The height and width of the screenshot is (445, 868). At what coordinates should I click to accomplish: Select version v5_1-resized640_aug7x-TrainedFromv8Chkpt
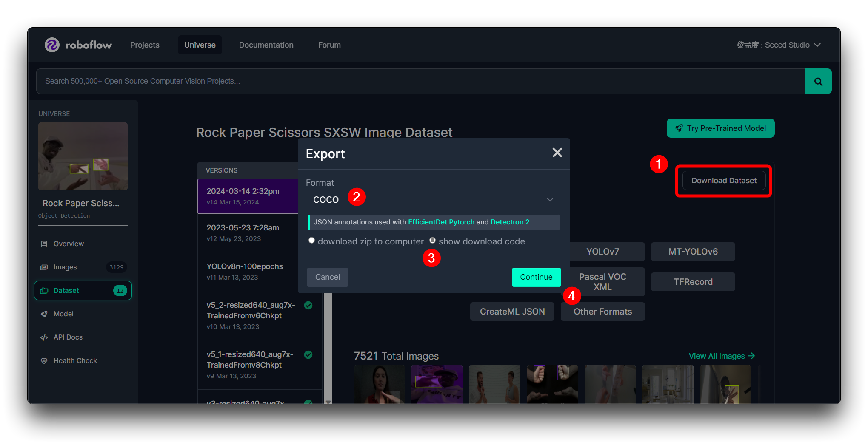[x=260, y=365]
